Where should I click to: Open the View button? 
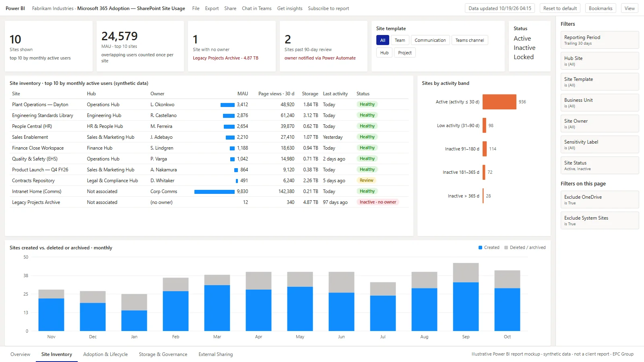coord(630,8)
